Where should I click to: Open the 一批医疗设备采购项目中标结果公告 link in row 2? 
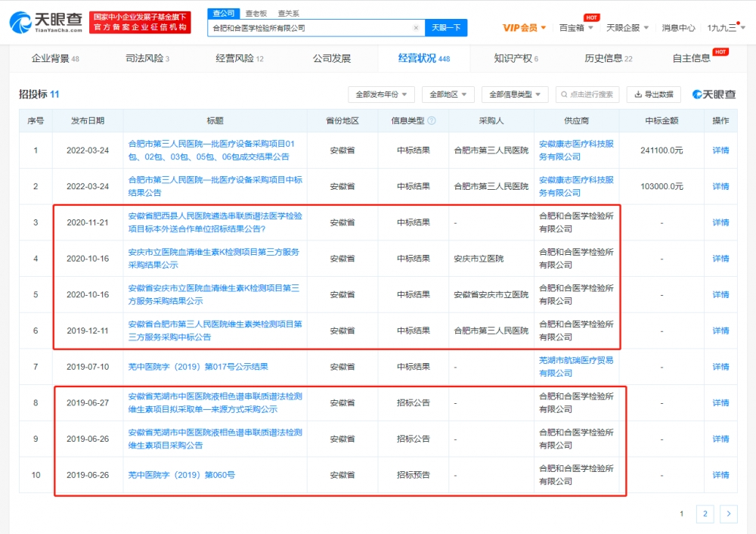pyautogui.click(x=215, y=186)
